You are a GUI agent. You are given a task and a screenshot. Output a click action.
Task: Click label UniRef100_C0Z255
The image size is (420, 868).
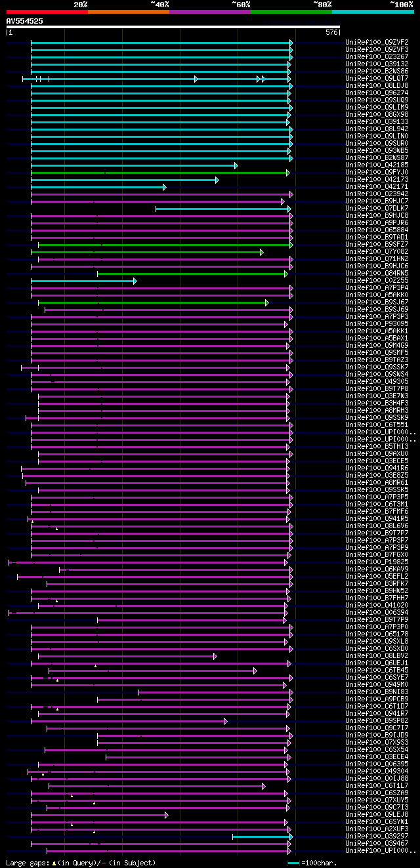pyautogui.click(x=377, y=281)
